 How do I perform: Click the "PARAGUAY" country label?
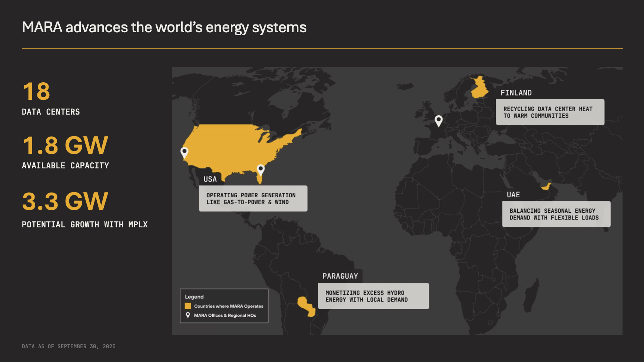pyautogui.click(x=340, y=276)
